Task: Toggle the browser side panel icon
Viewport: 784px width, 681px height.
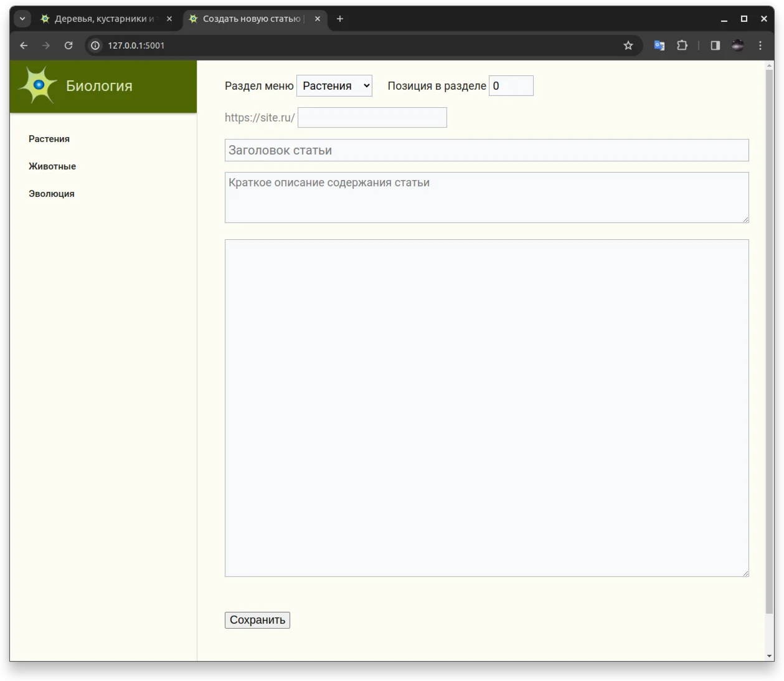Action: [715, 45]
